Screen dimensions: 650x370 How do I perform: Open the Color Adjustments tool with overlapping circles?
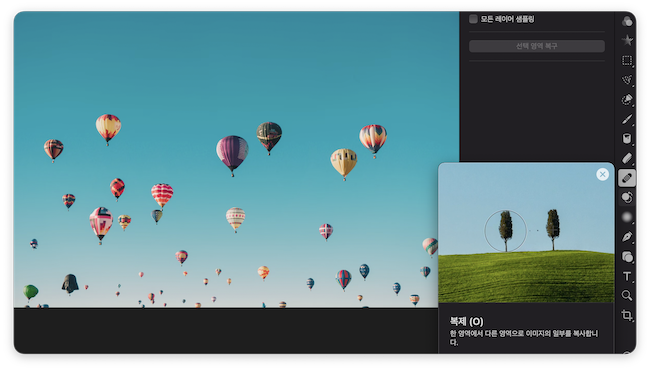click(x=627, y=21)
